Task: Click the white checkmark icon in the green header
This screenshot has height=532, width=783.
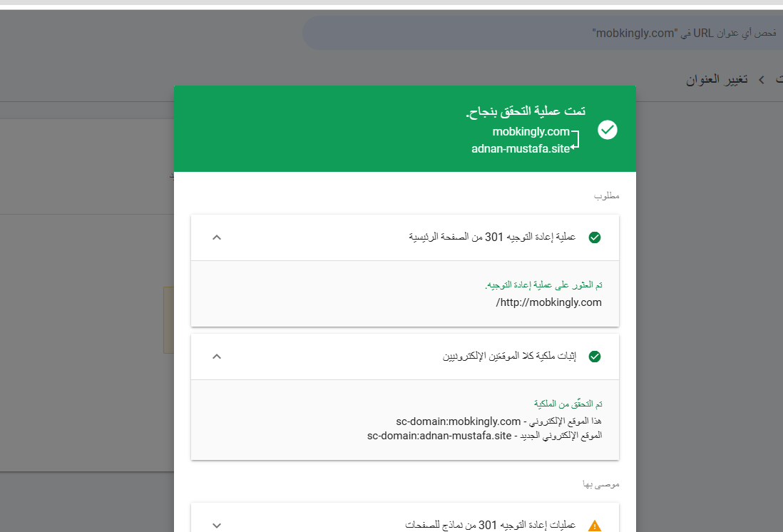Action: pyautogui.click(x=608, y=130)
